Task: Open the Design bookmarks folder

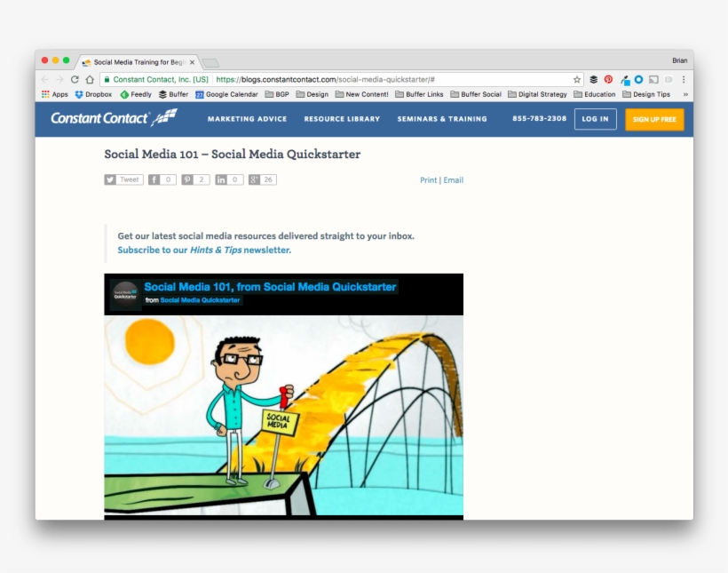Action: [x=313, y=94]
